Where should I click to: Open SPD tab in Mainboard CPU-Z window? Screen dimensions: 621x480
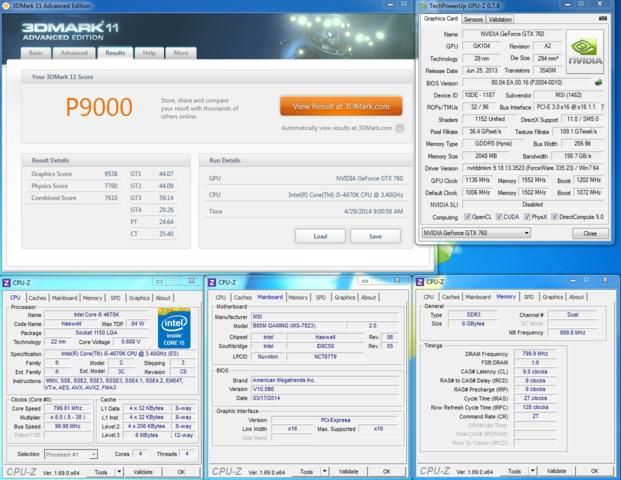coord(321,297)
